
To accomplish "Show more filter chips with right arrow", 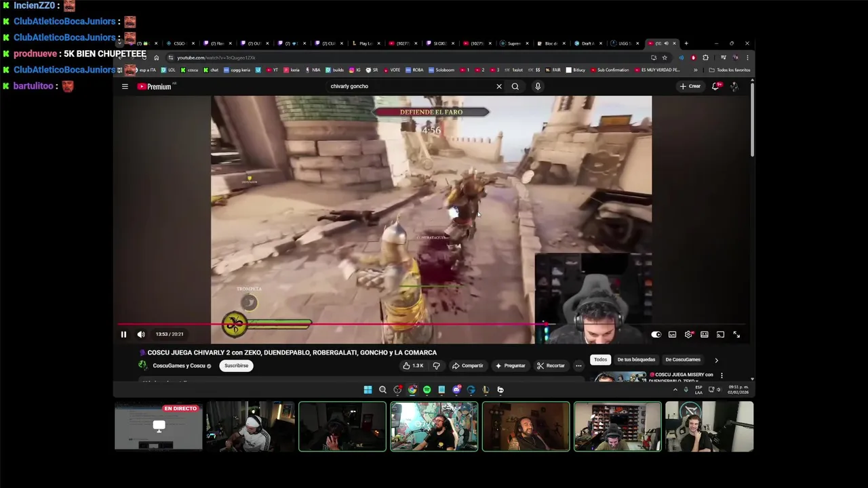I will pyautogui.click(x=716, y=360).
